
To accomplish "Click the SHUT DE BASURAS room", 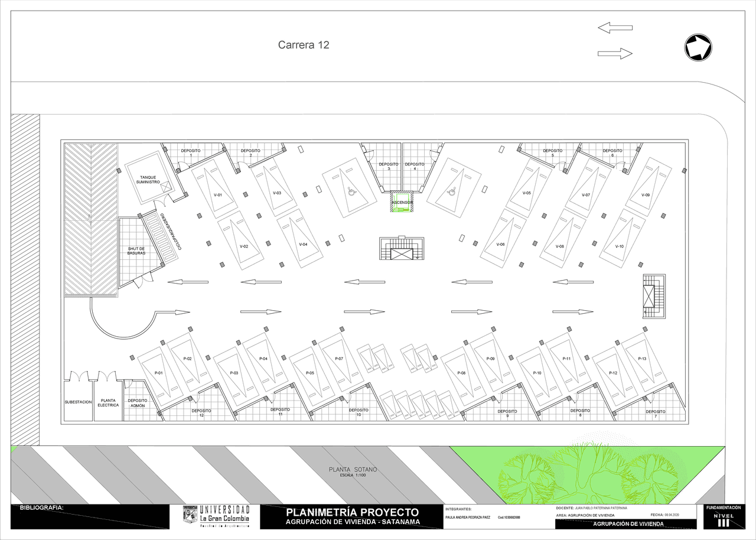I will pyautogui.click(x=136, y=251).
